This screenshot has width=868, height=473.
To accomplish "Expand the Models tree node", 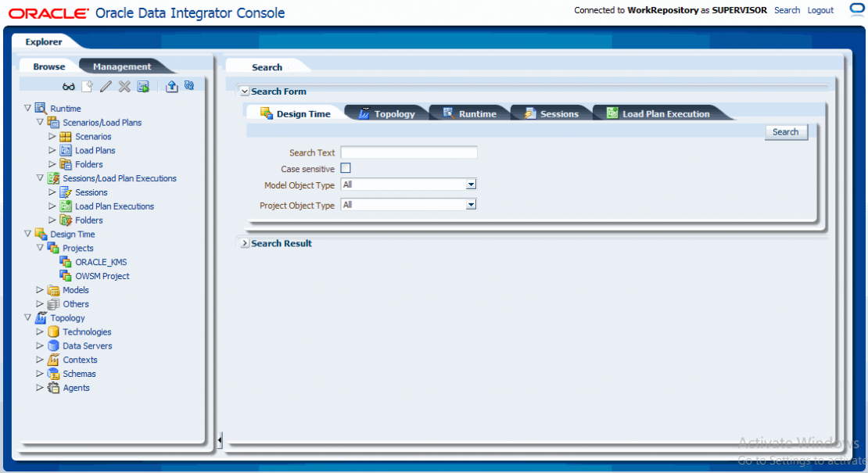I will click(39, 290).
